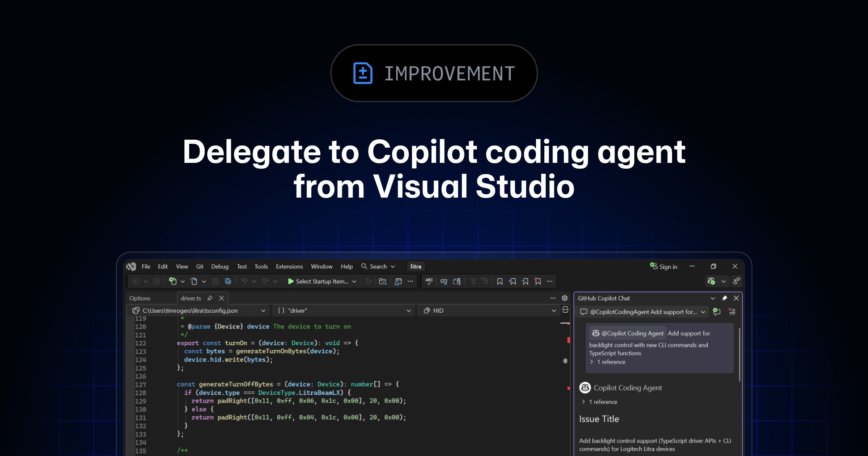The image size is (868, 456).
Task: Click Sign in at the top right
Action: 668,267
